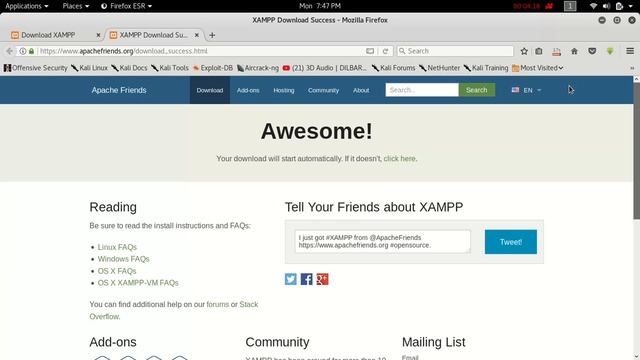The image size is (640, 360).
Task: Click in the website search input field
Action: [x=422, y=90]
